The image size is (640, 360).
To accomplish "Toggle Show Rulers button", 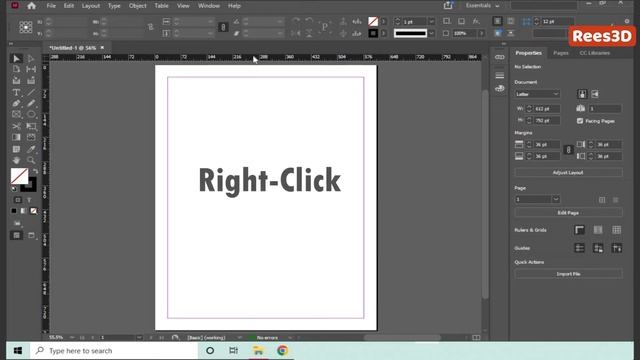I will (x=579, y=230).
